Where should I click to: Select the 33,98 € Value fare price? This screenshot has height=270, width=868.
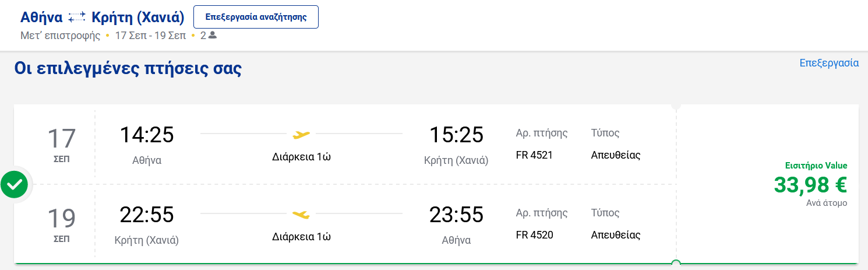(x=810, y=185)
